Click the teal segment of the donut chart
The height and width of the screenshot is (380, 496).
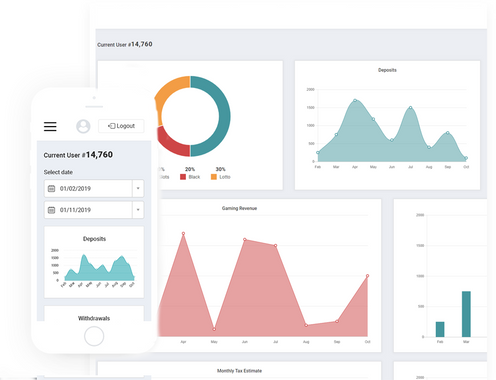224,116
